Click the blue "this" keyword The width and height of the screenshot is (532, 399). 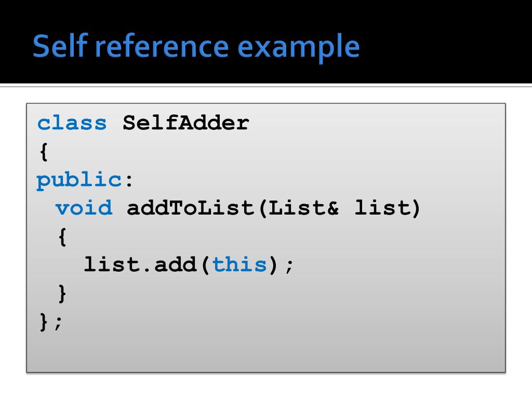[240, 264]
